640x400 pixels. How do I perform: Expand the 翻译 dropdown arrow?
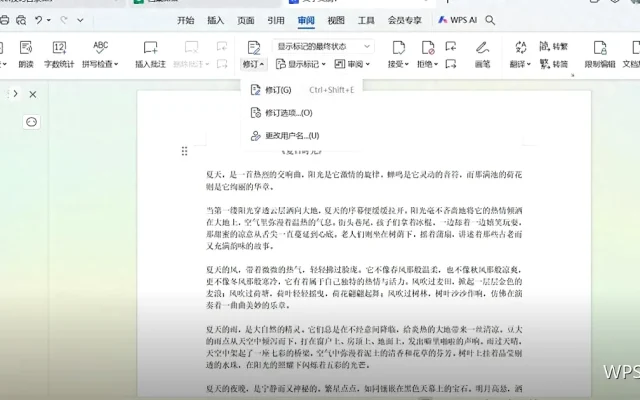tap(529, 64)
